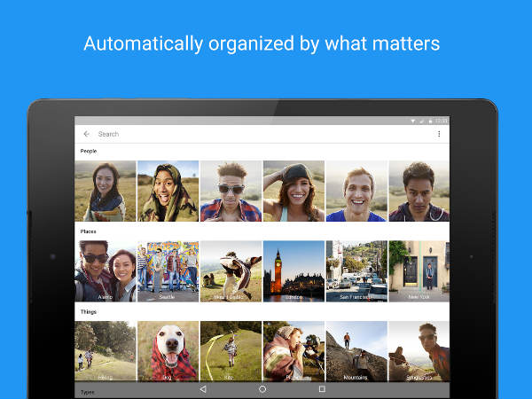Open the San Francisco place thumbnail
Image resolution: width=532 pixels, height=399 pixels.
(356, 271)
